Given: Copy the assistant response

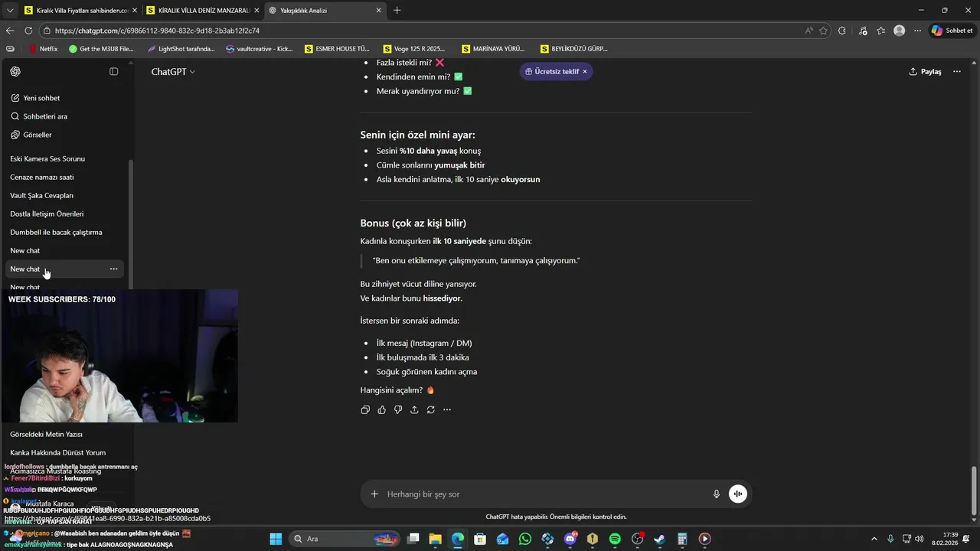Looking at the screenshot, I should coord(365,409).
